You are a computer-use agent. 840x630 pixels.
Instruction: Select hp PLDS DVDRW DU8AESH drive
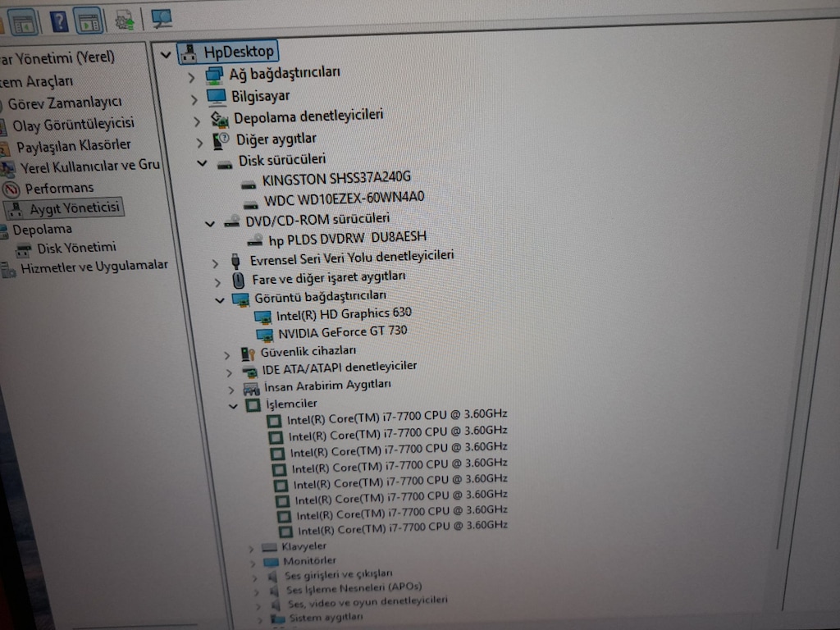(x=348, y=238)
